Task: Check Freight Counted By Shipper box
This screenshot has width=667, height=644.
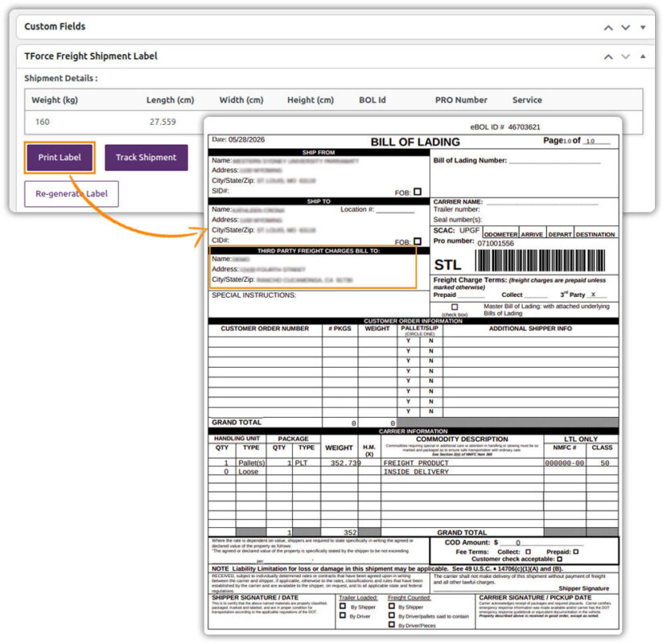Action: (391, 606)
